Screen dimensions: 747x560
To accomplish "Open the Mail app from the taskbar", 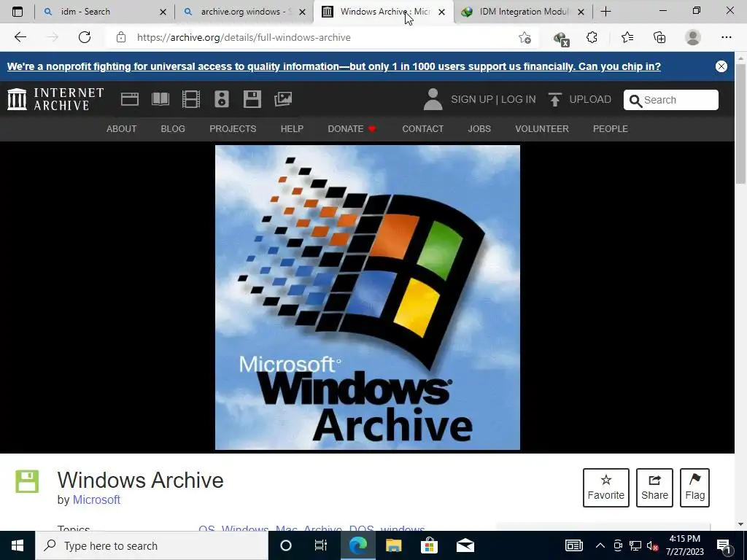I will point(465,545).
